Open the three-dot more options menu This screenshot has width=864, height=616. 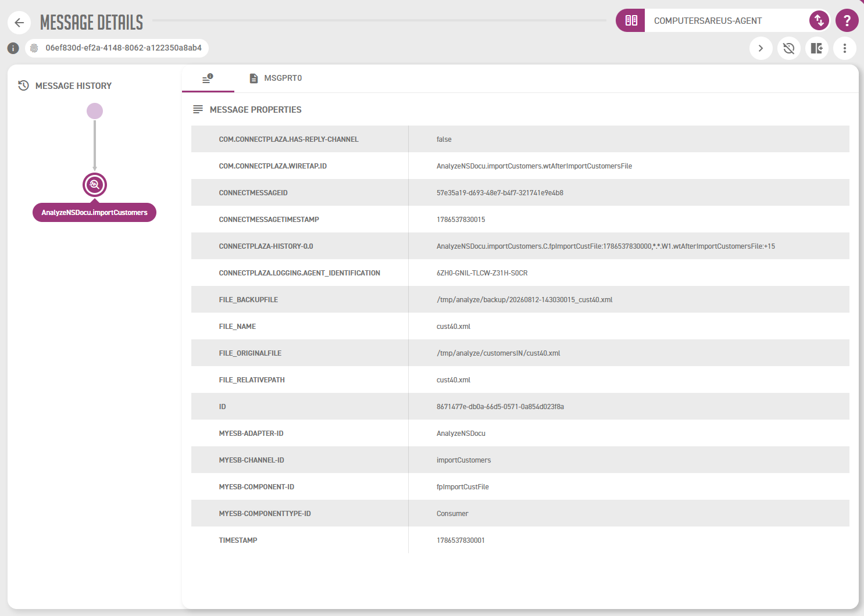point(845,48)
